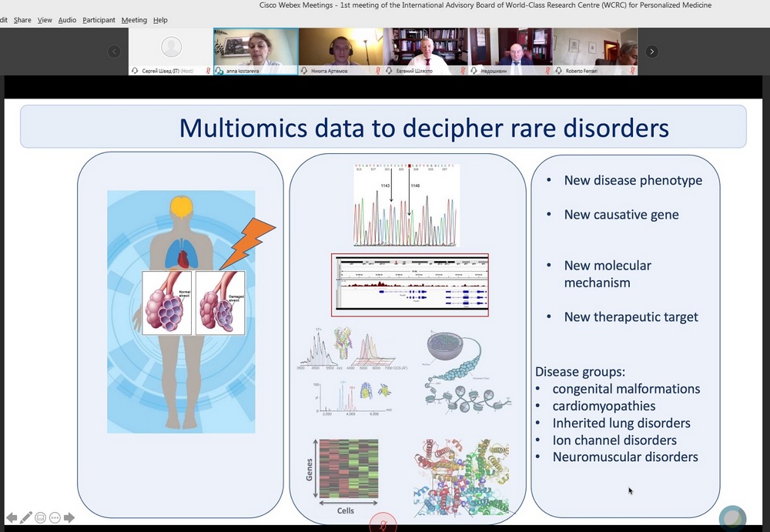This screenshot has width=770, height=532.
Task: Click Никита Артемов's muted mic indicator
Action: coord(378,71)
